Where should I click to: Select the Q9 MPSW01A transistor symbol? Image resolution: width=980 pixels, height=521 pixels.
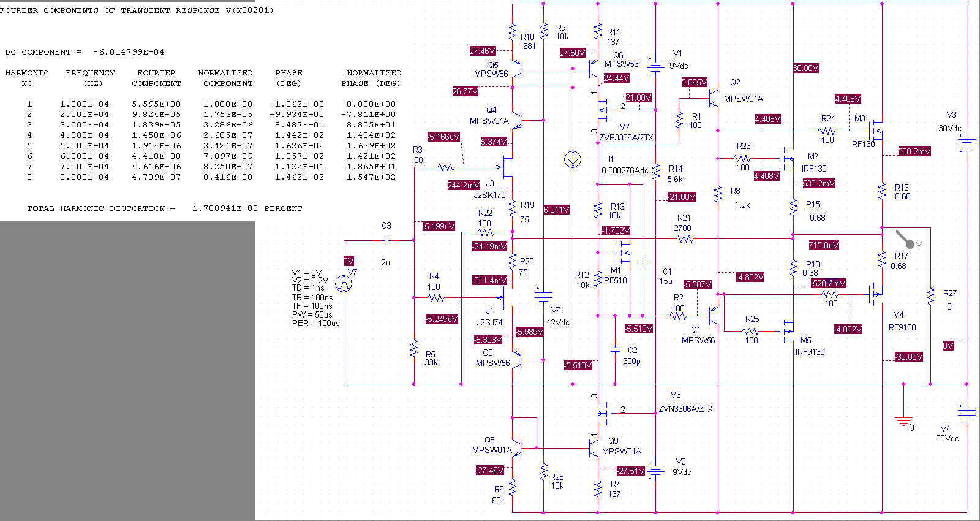pyautogui.click(x=594, y=448)
